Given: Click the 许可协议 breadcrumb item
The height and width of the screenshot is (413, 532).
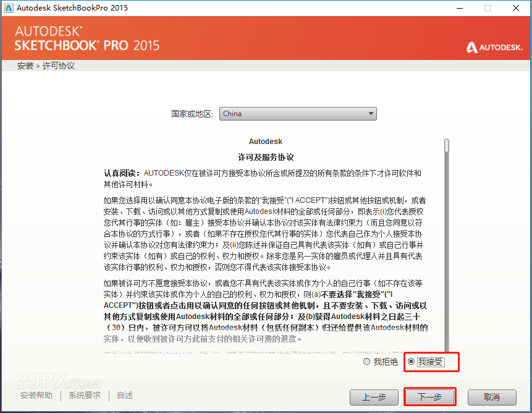Looking at the screenshot, I should pyautogui.click(x=58, y=66).
